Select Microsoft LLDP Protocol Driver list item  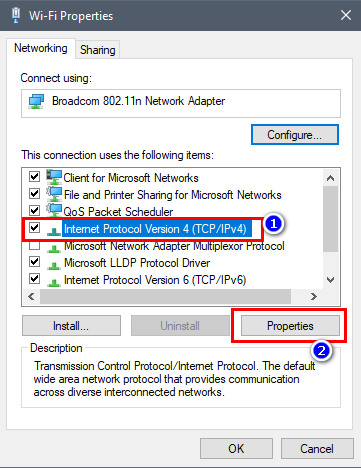click(137, 263)
